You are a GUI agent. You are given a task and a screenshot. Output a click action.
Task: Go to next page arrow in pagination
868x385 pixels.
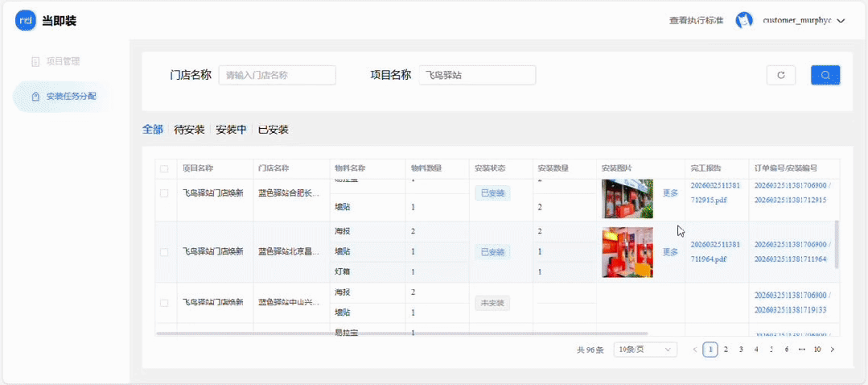[x=832, y=350]
